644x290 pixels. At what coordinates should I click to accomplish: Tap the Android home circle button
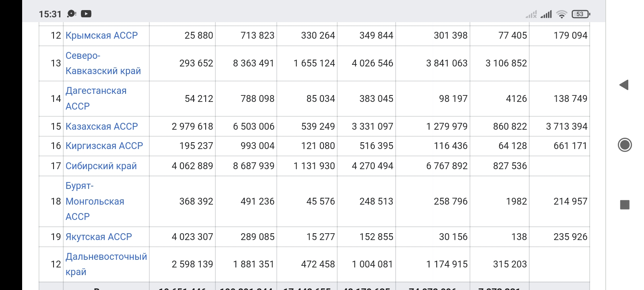(x=625, y=145)
